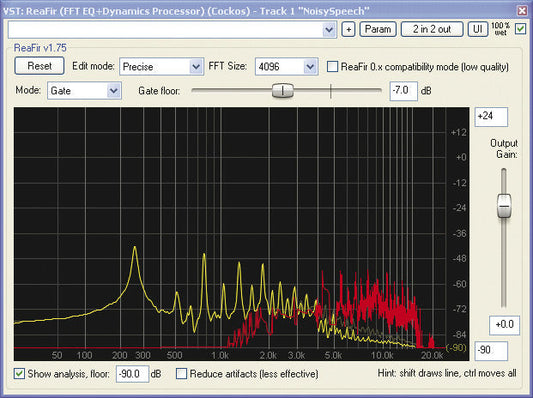Click the Reset button

39,66
